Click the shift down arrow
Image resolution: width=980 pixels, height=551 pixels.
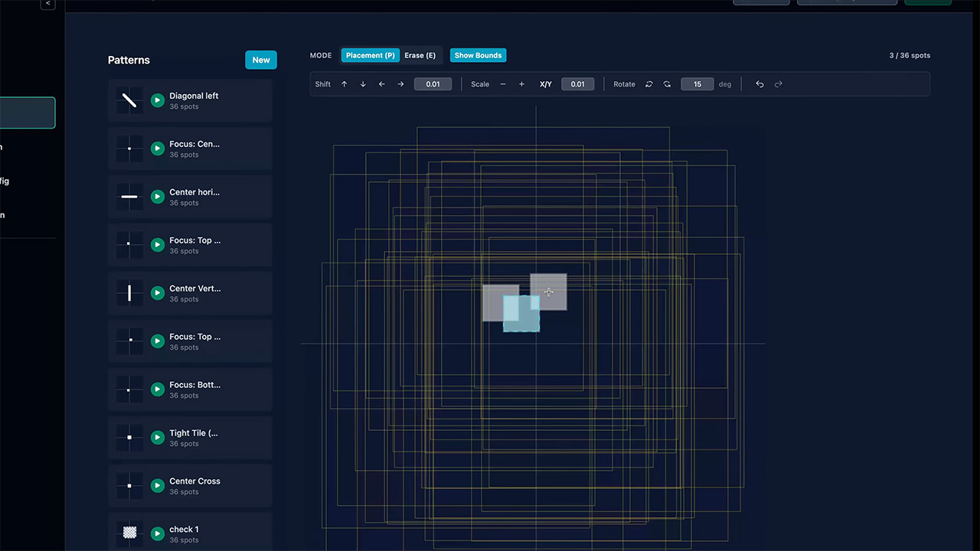(363, 84)
